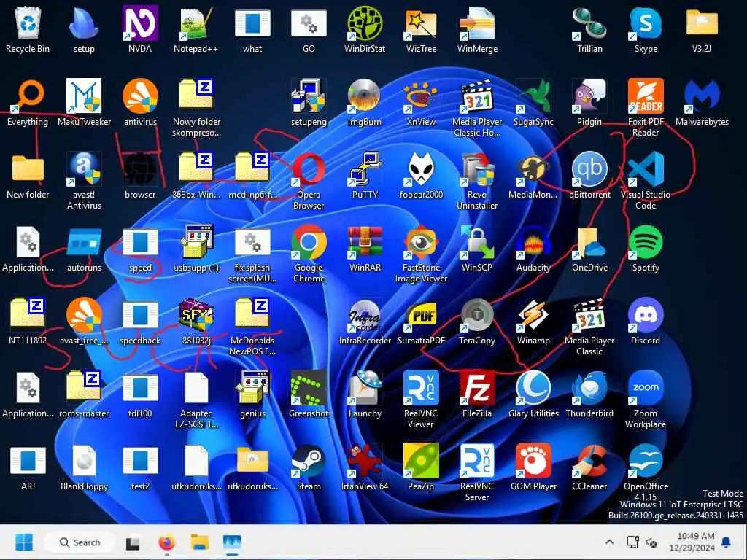Click the taskbar Search box
Image resolution: width=747 pixels, height=560 pixels.
coord(80,542)
